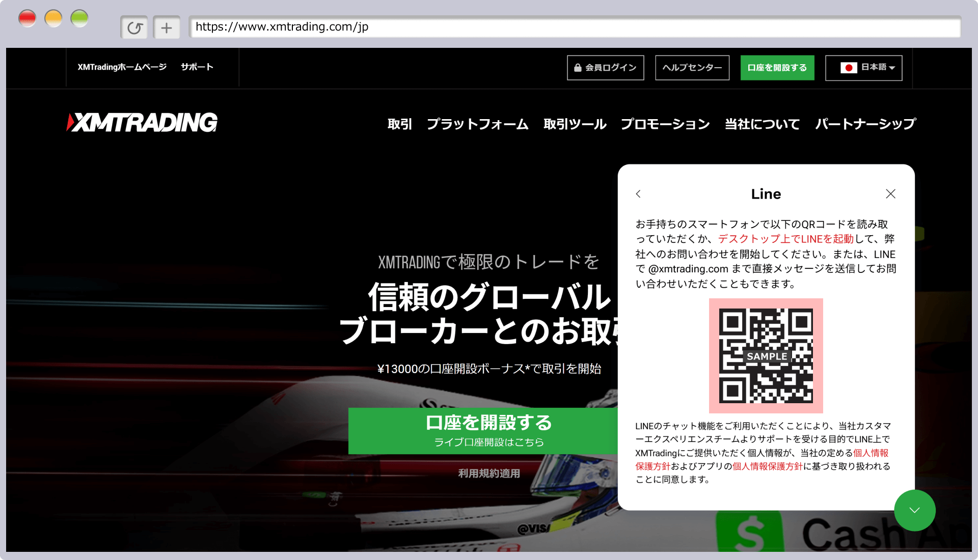Open サポート link in top bar
Image resolution: width=978 pixels, height=560 pixels.
point(197,67)
